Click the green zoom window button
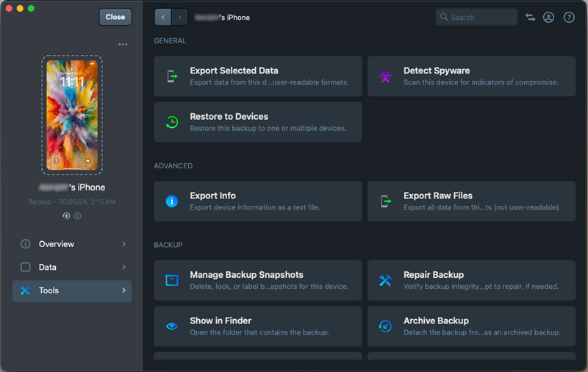588x372 pixels. pos(32,8)
